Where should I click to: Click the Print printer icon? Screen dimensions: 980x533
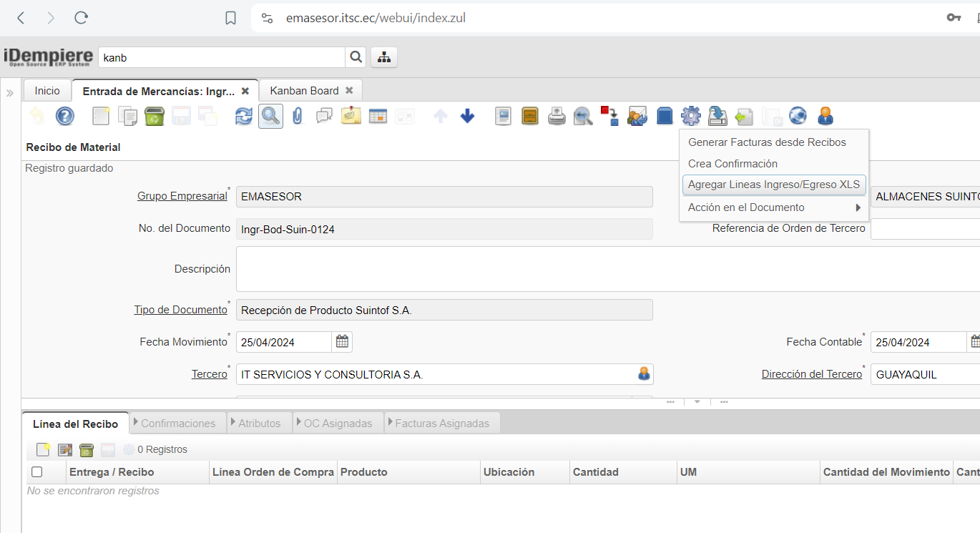click(557, 116)
